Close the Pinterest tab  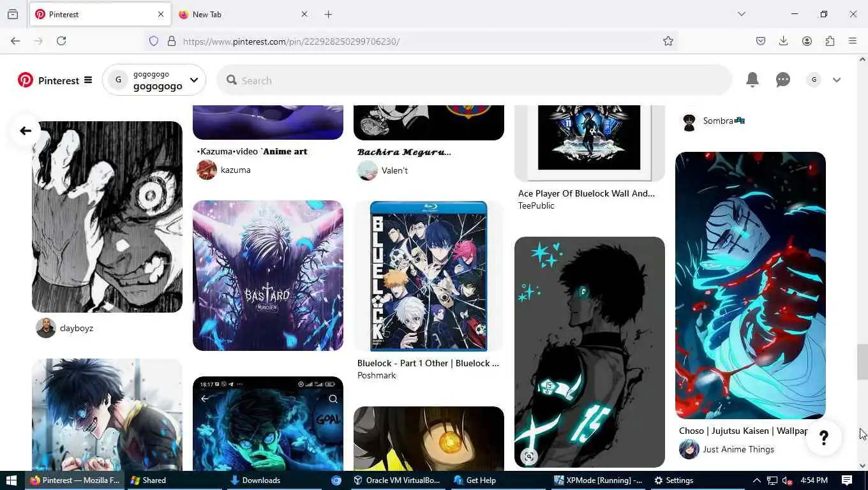[160, 14]
